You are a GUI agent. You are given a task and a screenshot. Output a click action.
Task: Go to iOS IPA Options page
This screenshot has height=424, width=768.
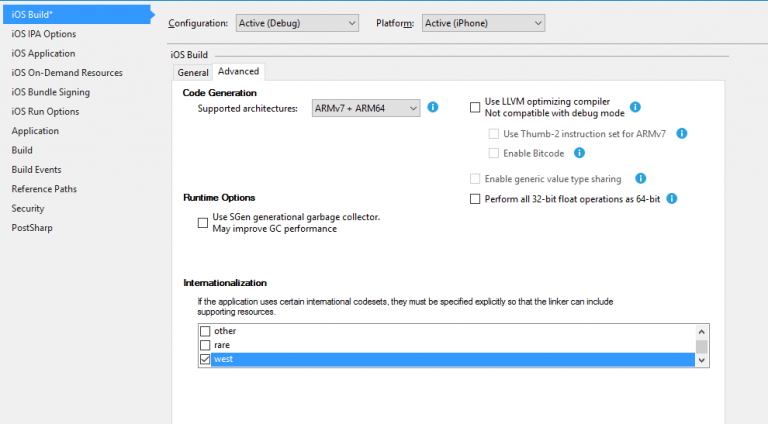pos(44,34)
